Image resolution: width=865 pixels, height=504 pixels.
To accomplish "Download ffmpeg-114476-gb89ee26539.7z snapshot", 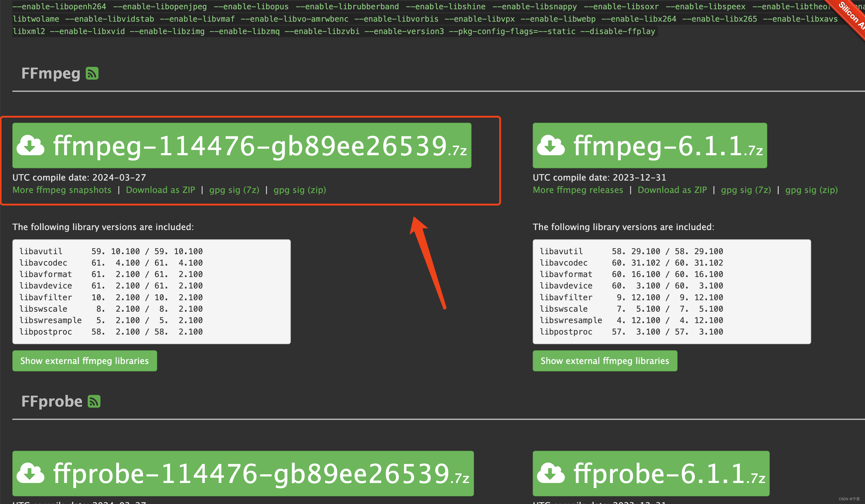I will click(242, 145).
